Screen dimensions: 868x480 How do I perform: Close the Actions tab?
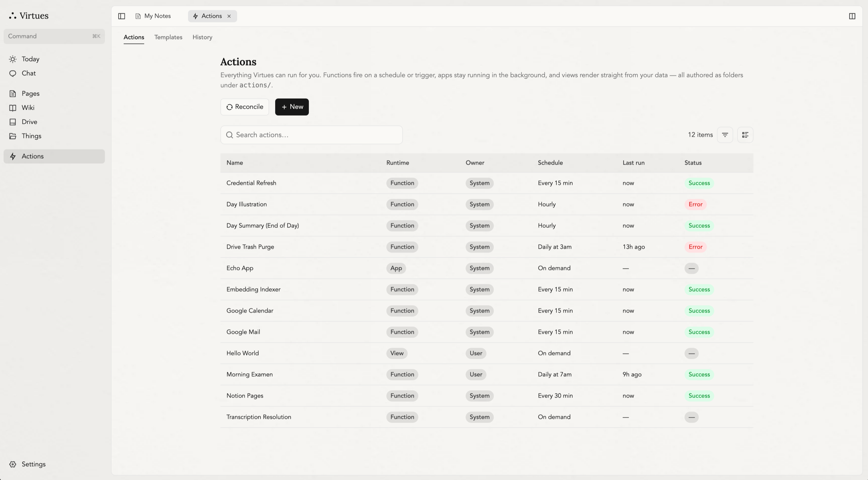click(229, 16)
